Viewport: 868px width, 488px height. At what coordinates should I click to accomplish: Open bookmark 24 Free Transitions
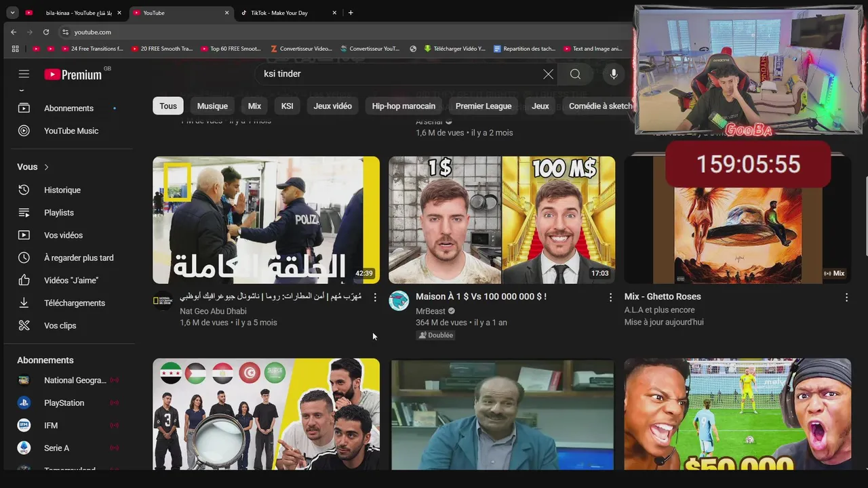coord(92,49)
